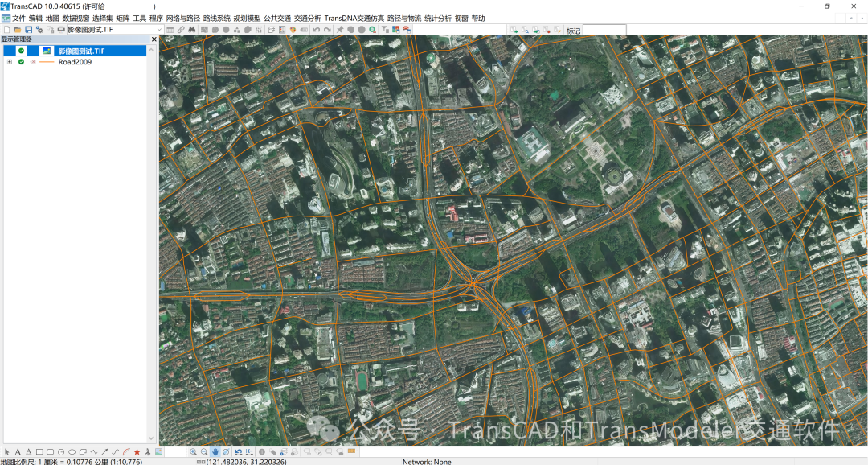Select the ellipse drawing tool

click(x=72, y=452)
